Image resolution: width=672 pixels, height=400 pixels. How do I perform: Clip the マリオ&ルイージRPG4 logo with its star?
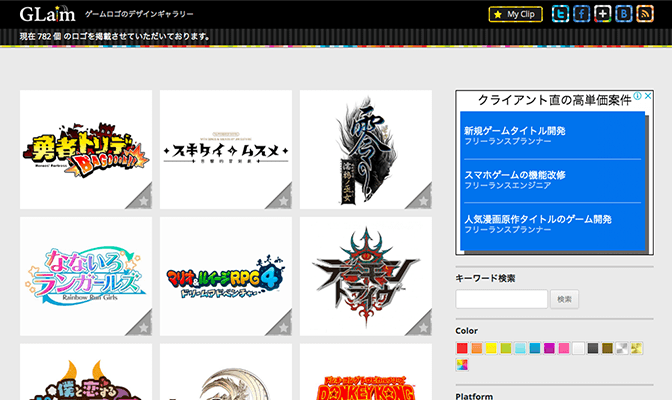point(283,327)
